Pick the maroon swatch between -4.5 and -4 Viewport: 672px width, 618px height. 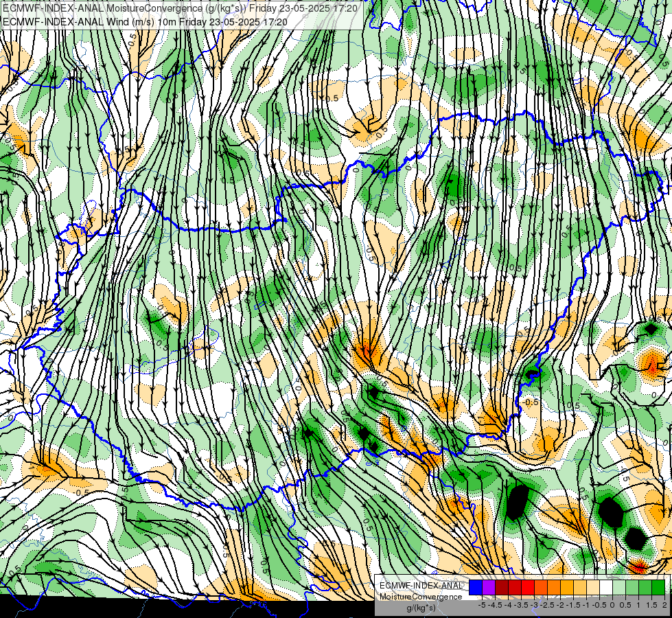point(502,587)
